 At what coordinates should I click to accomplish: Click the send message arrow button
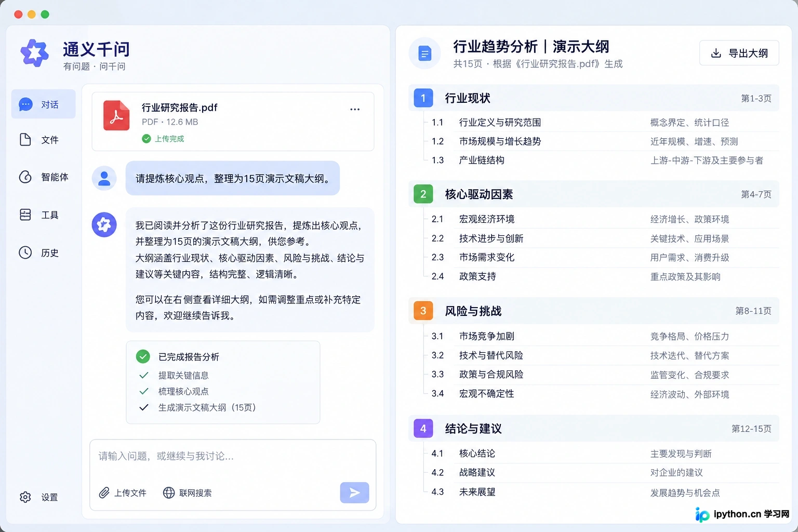point(355,493)
